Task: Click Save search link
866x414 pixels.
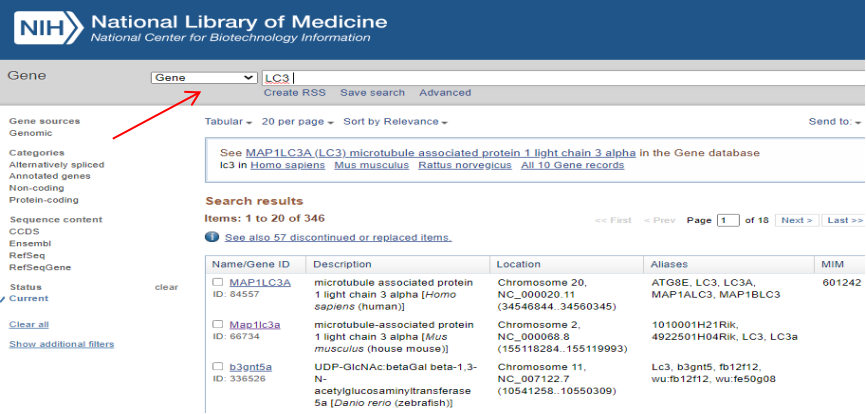Action: (372, 93)
